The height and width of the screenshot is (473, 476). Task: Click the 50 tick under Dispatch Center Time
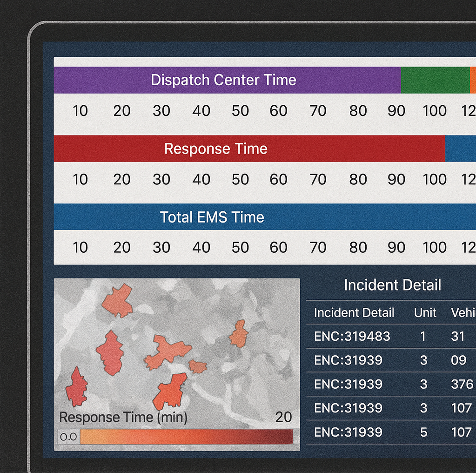point(240,111)
